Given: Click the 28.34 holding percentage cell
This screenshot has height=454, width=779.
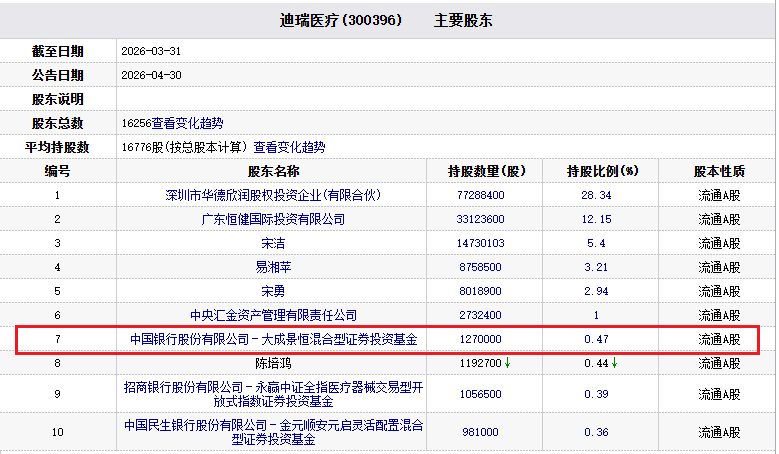Looking at the screenshot, I should click(x=597, y=195).
